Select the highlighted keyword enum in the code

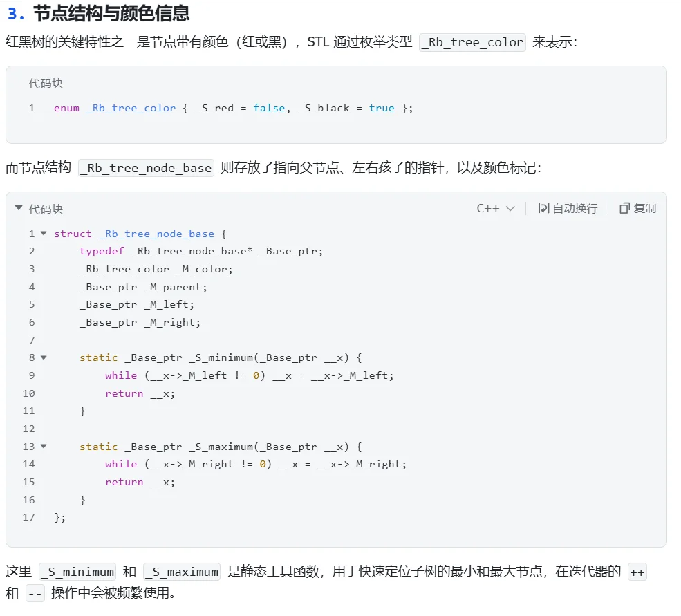pos(66,108)
